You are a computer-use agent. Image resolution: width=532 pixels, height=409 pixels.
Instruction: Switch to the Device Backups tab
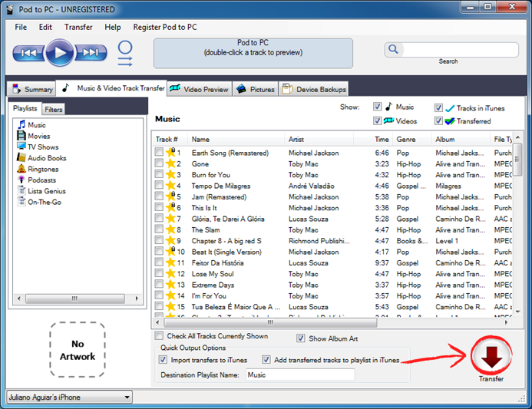[314, 89]
